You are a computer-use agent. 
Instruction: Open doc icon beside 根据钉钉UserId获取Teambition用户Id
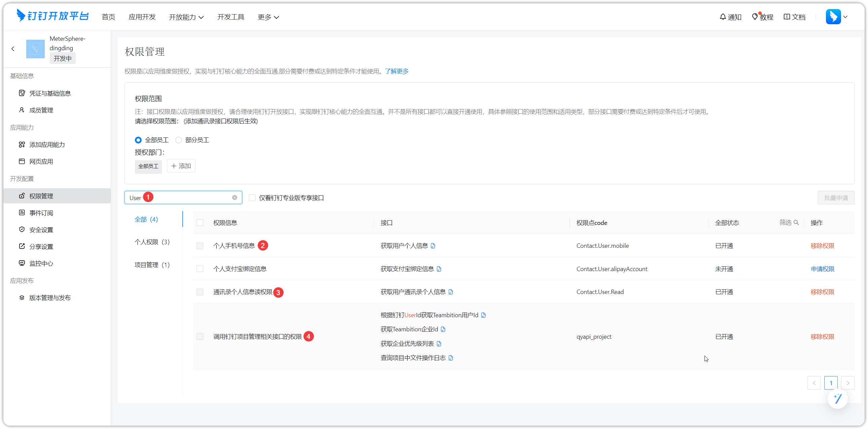(x=483, y=315)
